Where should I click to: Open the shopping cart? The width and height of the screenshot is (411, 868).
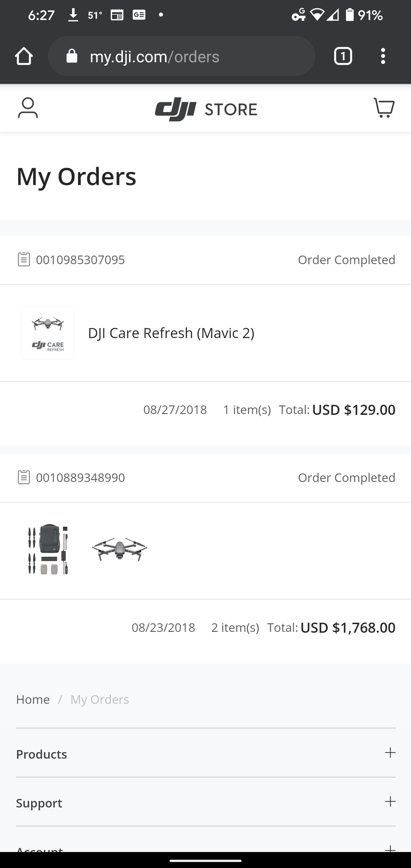384,108
